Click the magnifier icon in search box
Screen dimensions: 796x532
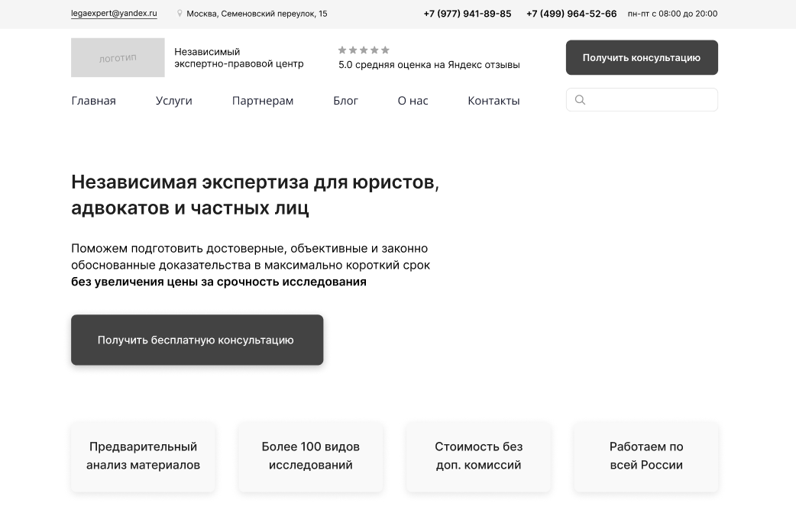pyautogui.click(x=580, y=100)
